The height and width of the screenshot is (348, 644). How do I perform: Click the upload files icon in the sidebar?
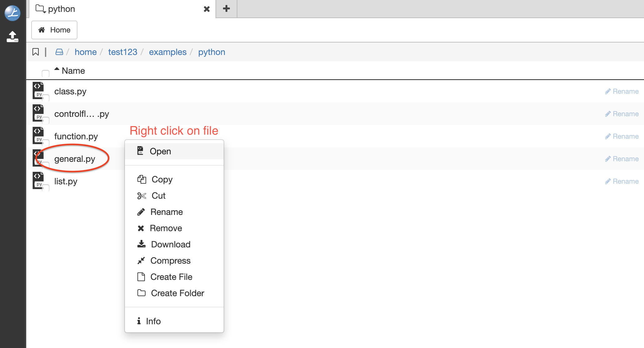coord(12,36)
